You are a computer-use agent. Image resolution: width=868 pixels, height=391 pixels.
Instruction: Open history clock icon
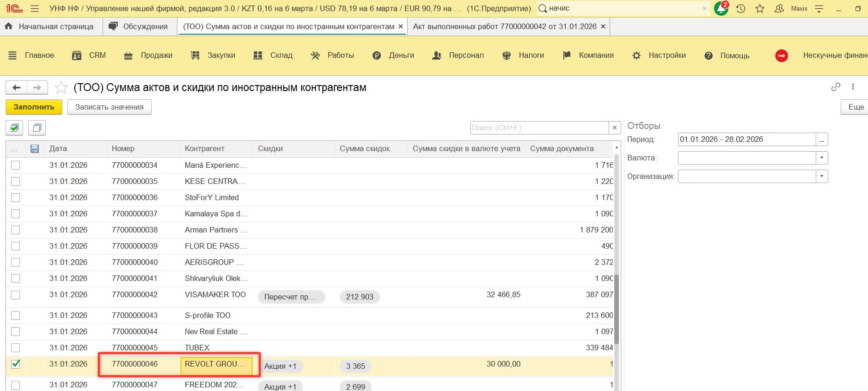[x=740, y=8]
